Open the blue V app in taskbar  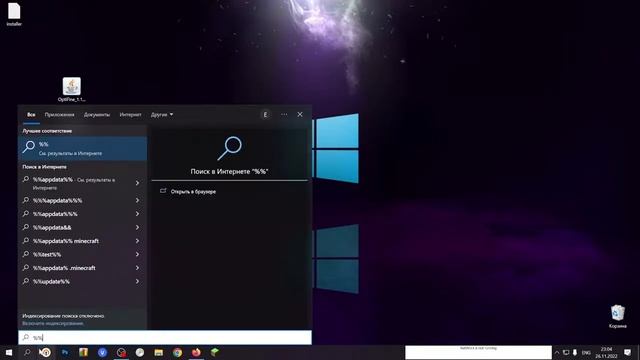(102, 352)
